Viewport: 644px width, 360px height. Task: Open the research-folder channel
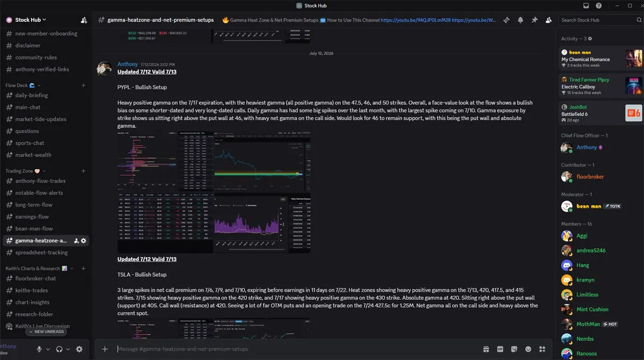coord(46,314)
